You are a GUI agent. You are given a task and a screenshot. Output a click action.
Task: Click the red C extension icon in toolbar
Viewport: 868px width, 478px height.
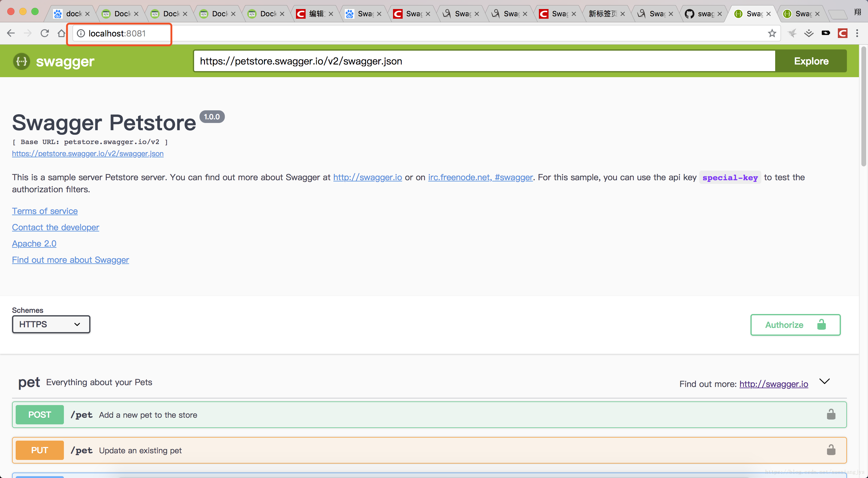pyautogui.click(x=842, y=33)
